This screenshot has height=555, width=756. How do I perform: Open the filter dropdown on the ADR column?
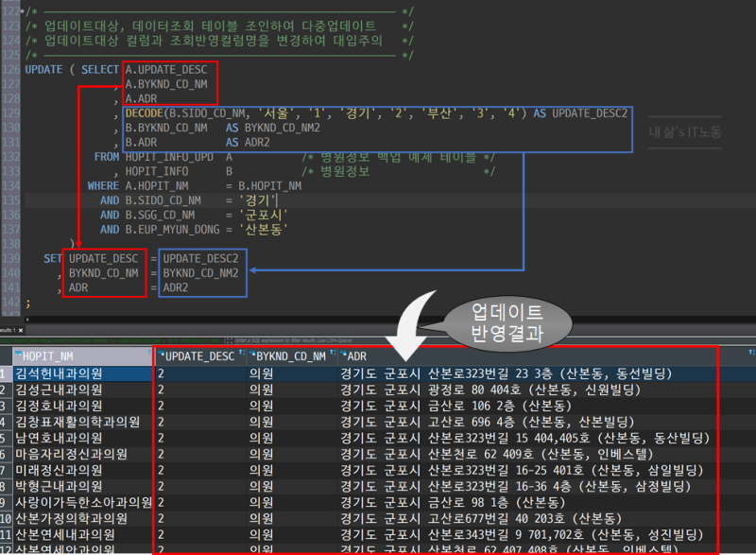(x=750, y=353)
